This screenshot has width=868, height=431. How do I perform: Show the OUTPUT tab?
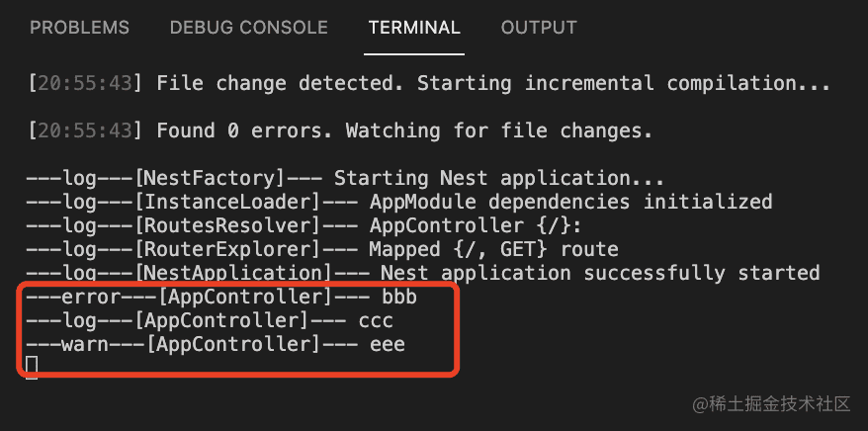[539, 28]
